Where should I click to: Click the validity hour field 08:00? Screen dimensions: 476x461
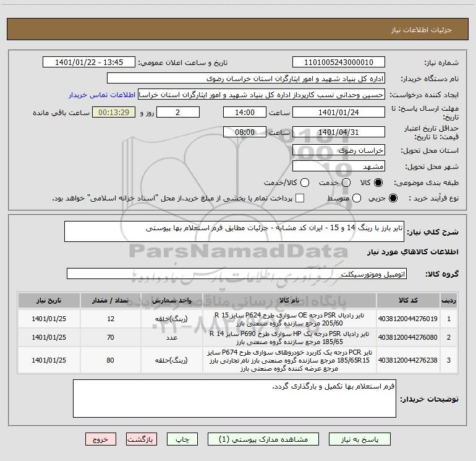245,132
